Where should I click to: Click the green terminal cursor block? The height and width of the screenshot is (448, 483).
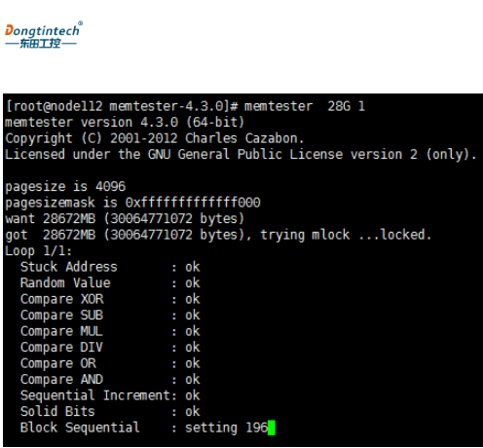(x=272, y=428)
